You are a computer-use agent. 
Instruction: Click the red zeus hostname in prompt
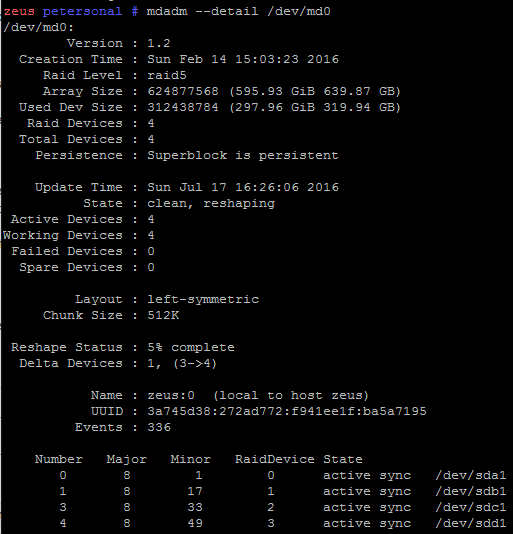pyautogui.click(x=19, y=11)
